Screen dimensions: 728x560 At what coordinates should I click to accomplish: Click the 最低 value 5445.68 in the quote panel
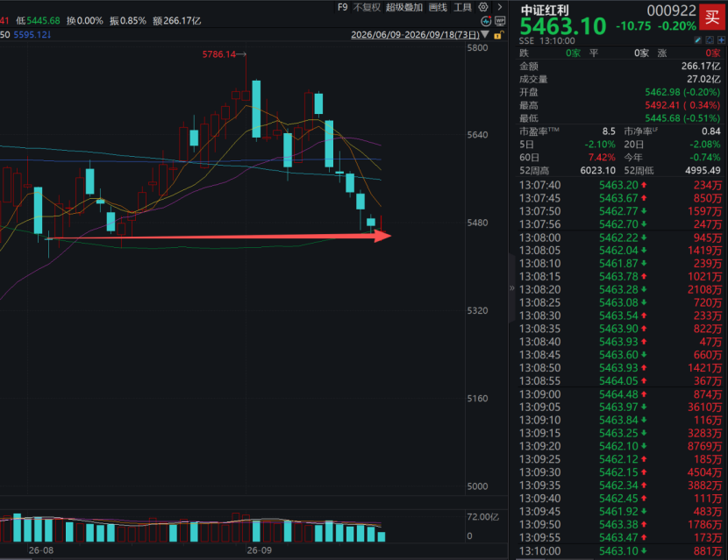(x=662, y=118)
